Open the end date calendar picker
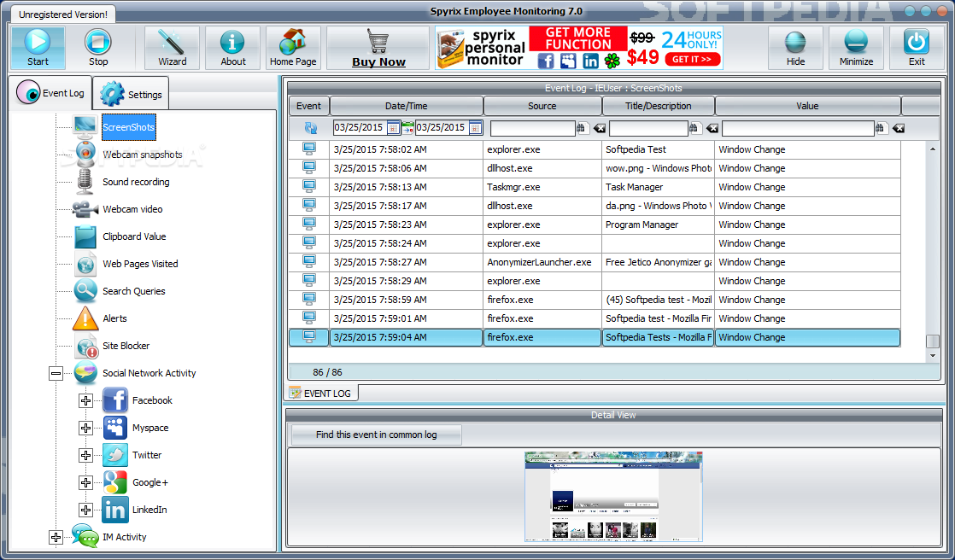 (476, 128)
